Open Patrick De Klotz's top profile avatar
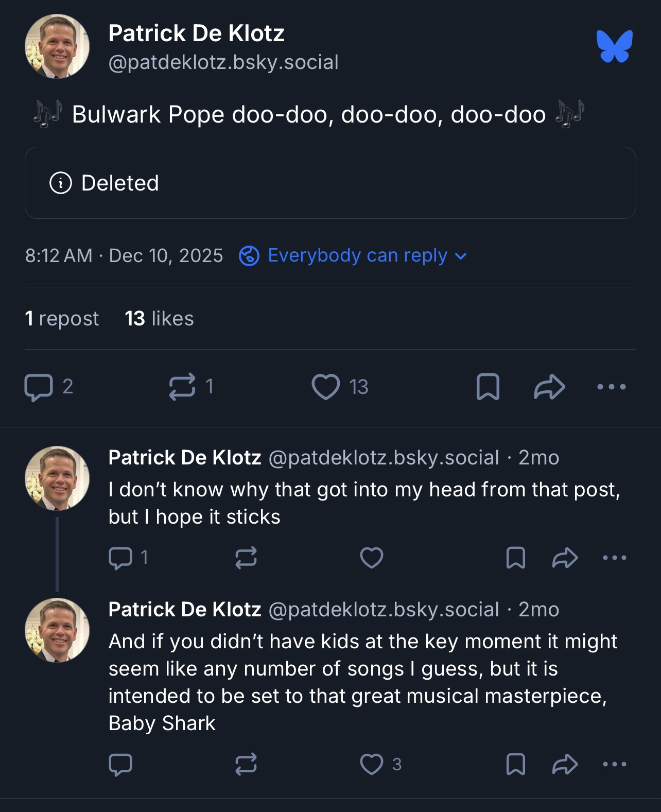The image size is (661, 812). [57, 46]
